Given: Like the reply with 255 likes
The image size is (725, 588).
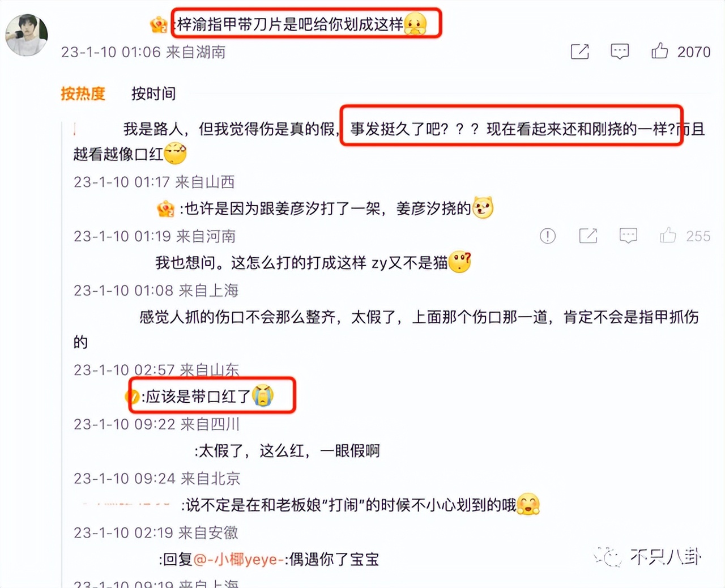Looking at the screenshot, I should click(668, 236).
